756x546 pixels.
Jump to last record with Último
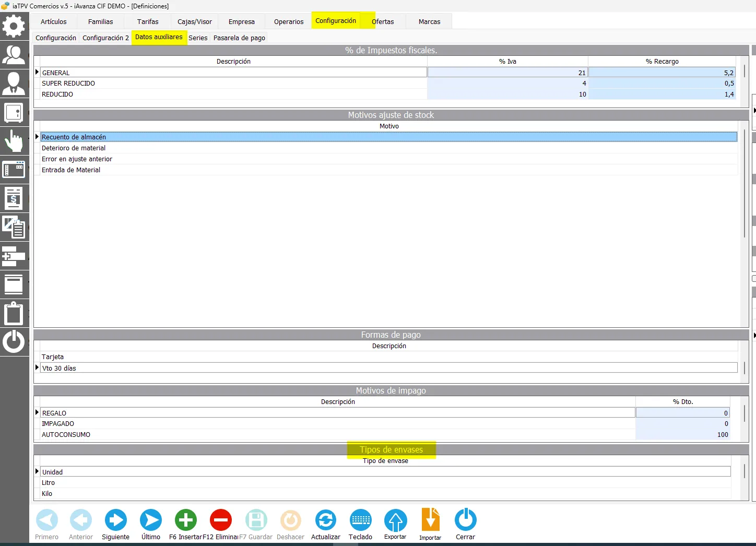coord(151,525)
